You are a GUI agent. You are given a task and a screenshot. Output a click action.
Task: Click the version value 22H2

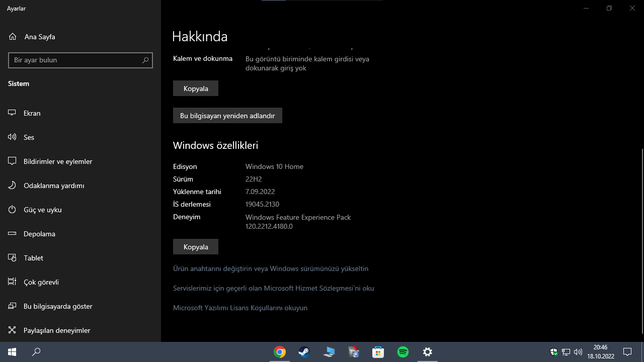254,179
